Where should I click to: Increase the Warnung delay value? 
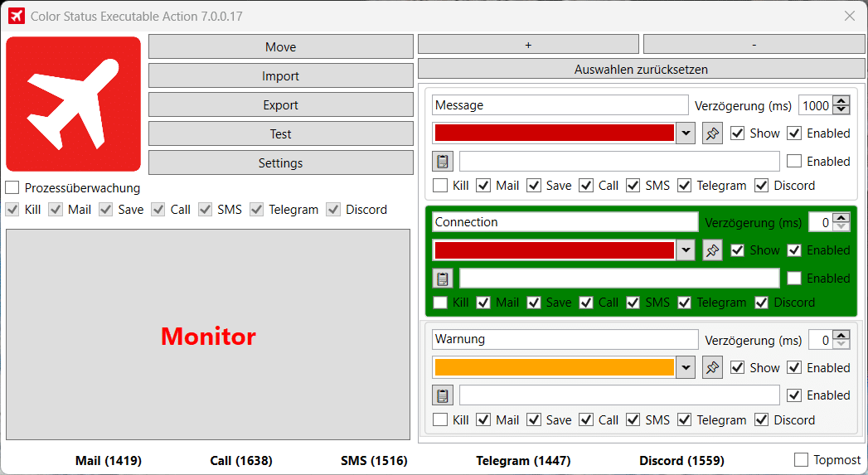click(841, 335)
